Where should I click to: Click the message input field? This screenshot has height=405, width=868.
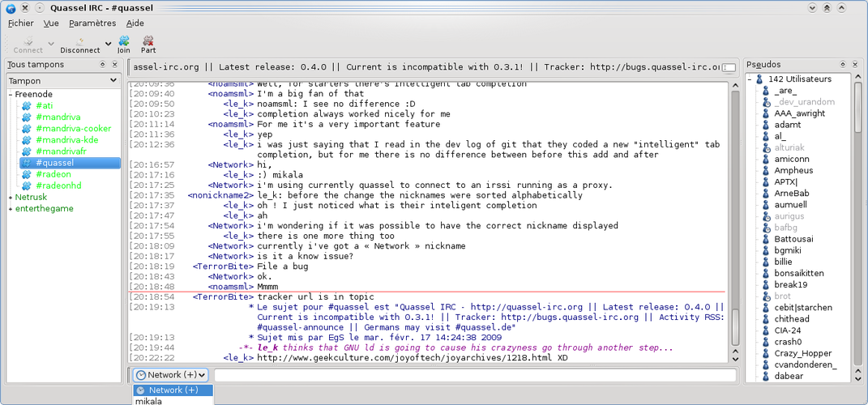[x=475, y=375]
